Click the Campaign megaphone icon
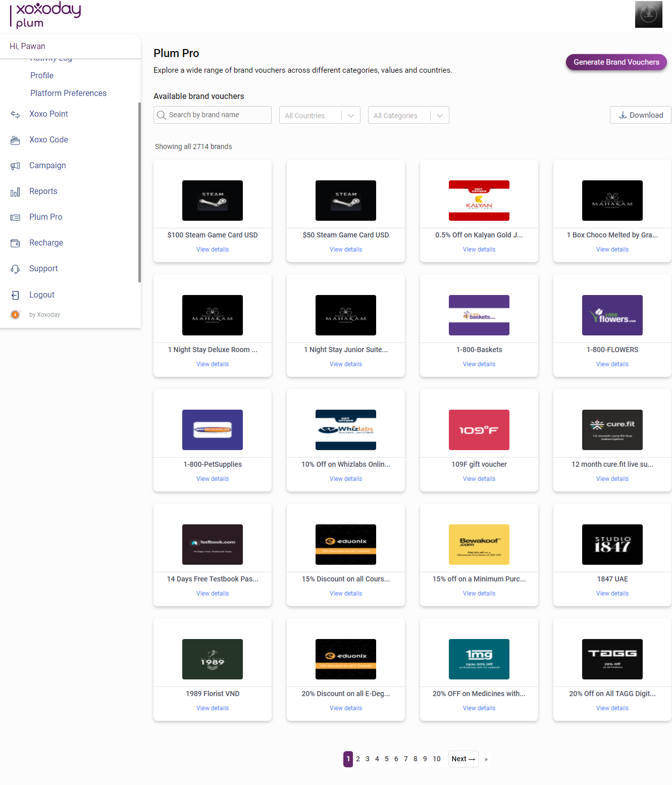This screenshot has height=785, width=672. point(15,166)
